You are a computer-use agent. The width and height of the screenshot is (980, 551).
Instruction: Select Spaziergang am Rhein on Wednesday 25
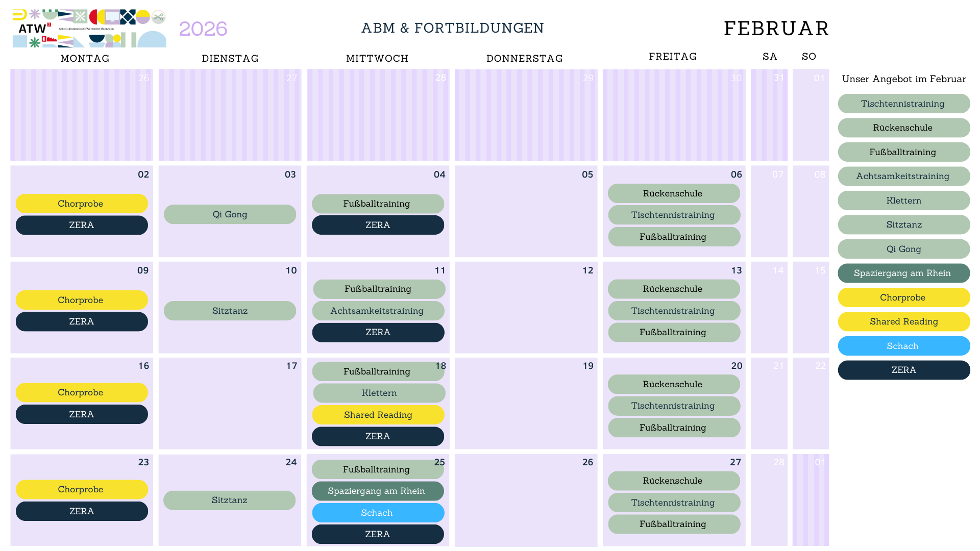point(377,491)
